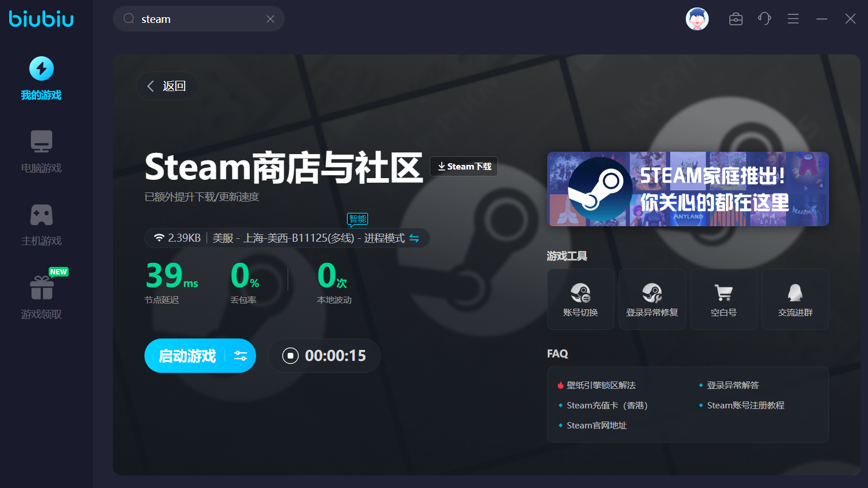Open the toolbox briefcase icon
The image size is (868, 488).
coord(736,19)
